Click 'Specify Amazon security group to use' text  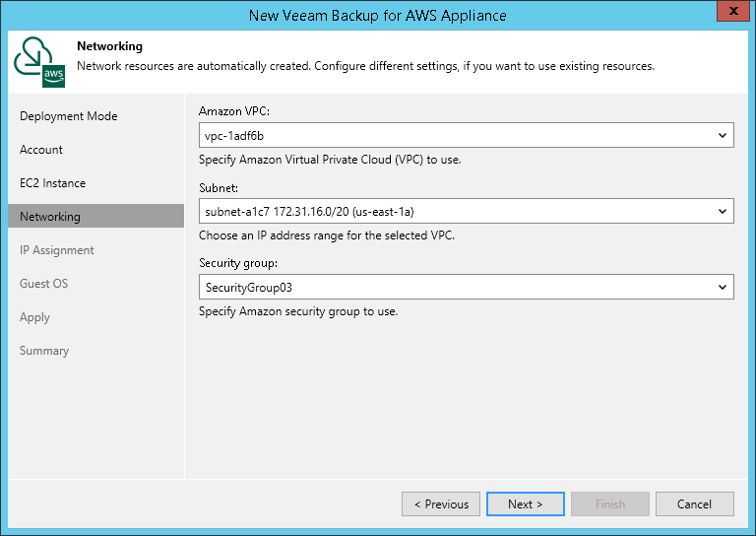[298, 311]
